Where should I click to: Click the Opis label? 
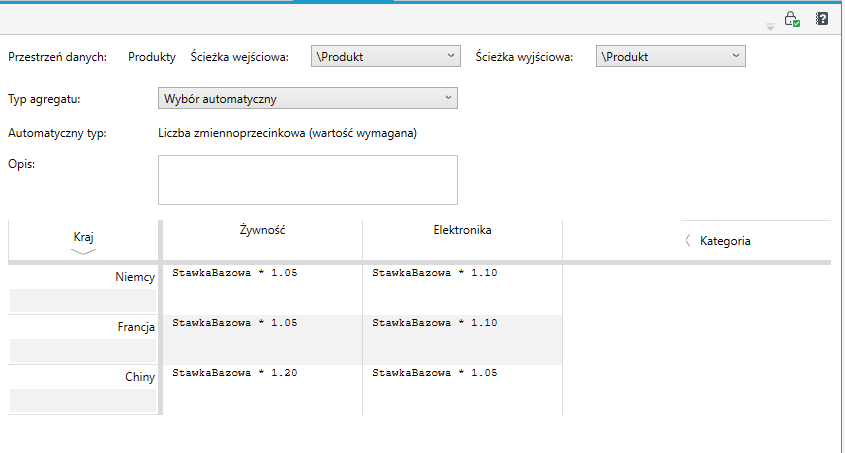pos(22,164)
